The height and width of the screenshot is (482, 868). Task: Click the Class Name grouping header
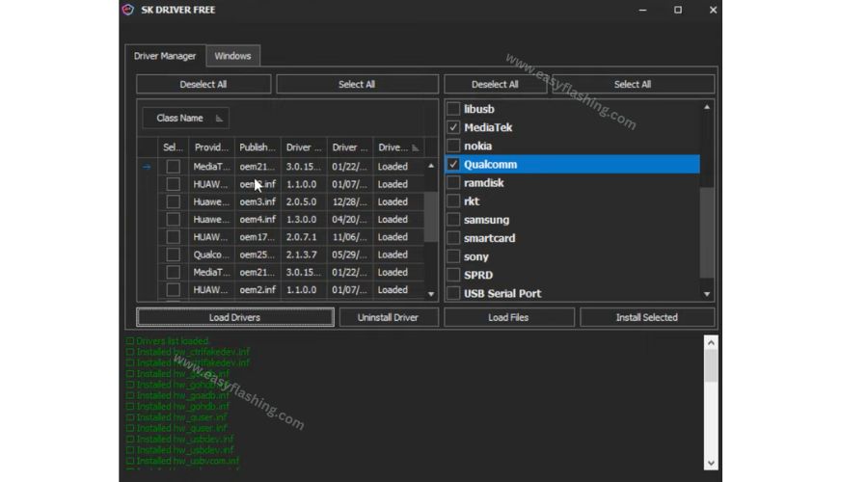(x=185, y=119)
